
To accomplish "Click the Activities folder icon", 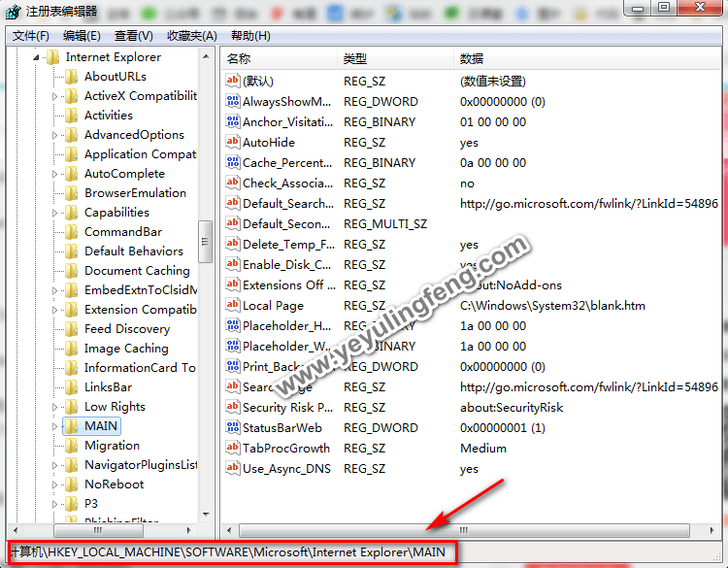I will point(71,116).
